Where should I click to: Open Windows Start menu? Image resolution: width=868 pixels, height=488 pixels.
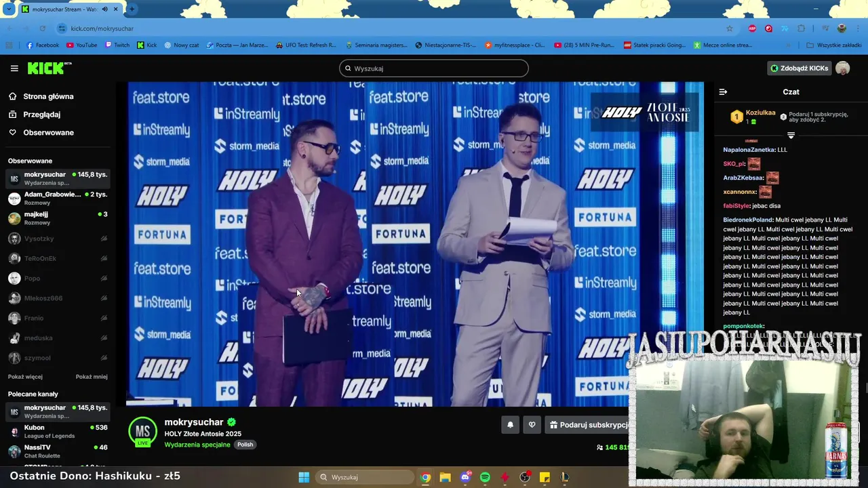coord(304,477)
